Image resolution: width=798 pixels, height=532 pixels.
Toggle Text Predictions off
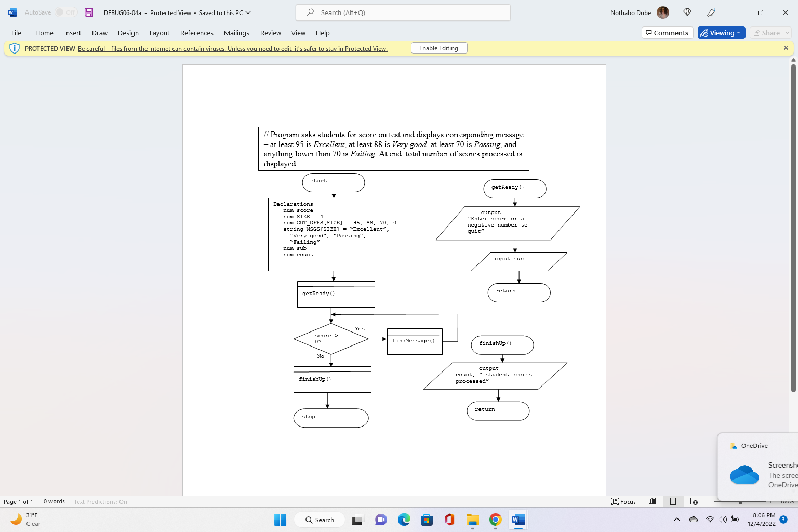click(100, 501)
